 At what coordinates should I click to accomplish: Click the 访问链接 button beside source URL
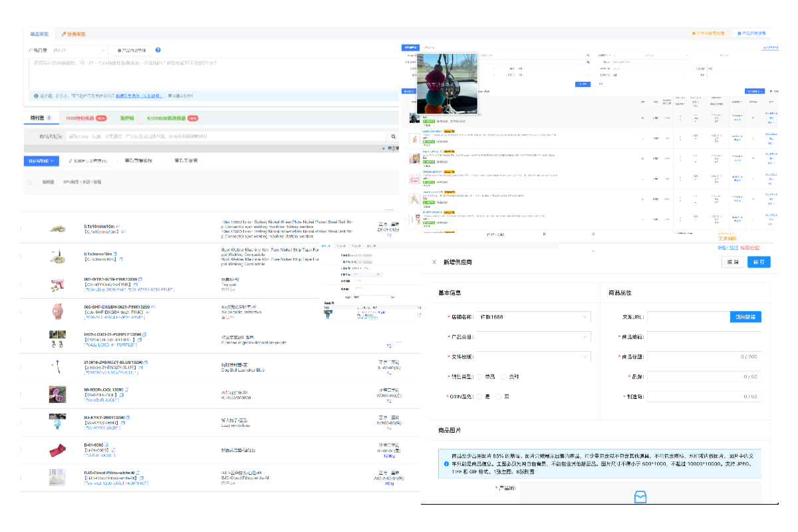click(745, 317)
